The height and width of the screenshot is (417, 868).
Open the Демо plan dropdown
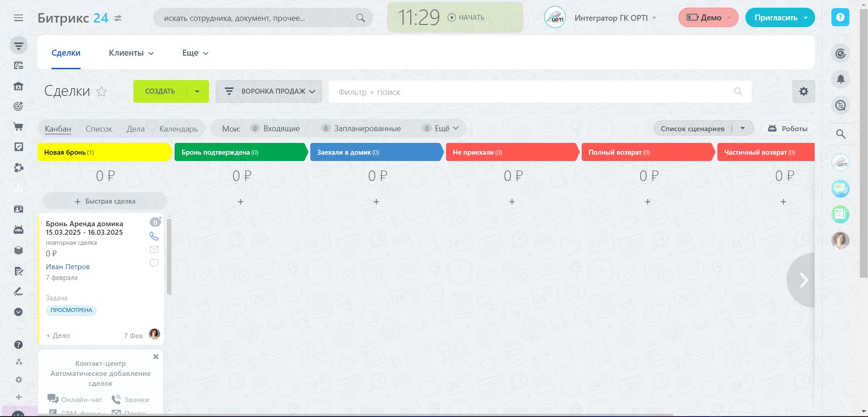708,18
